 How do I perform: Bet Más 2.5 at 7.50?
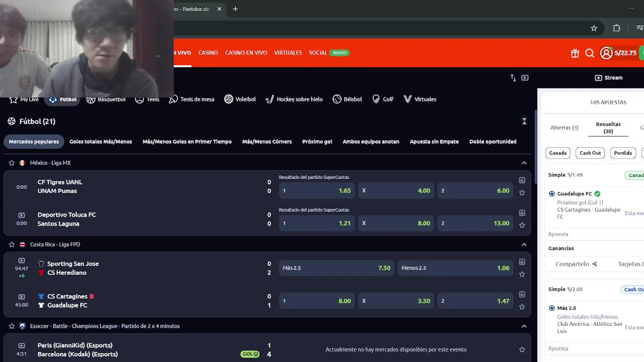pos(337,268)
